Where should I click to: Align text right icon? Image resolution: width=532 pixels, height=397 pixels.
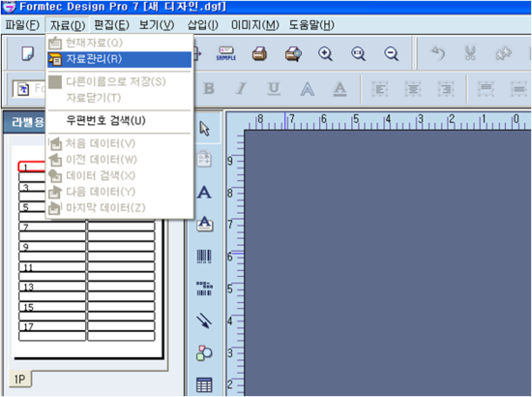coord(446,89)
